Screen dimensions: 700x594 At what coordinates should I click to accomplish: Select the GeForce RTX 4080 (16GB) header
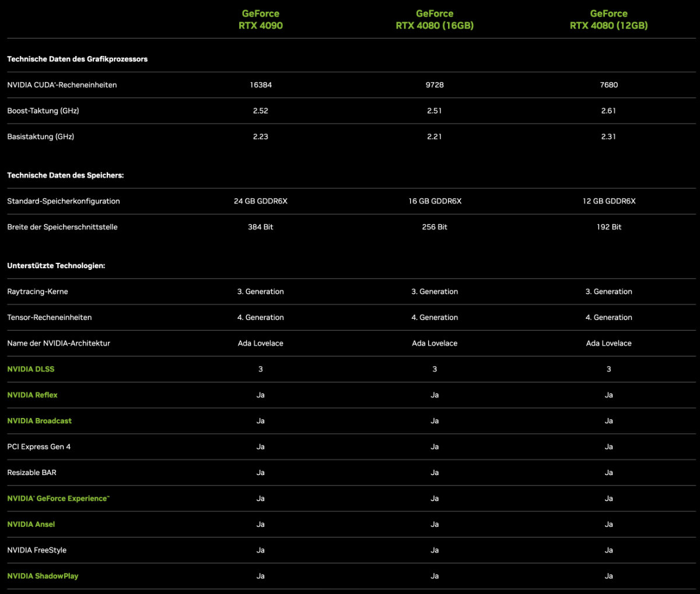pos(435,19)
